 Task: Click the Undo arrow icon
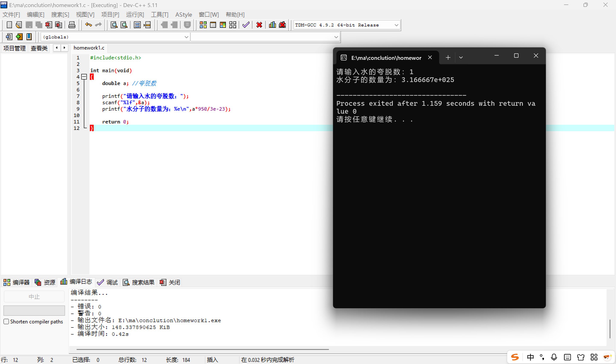(x=88, y=25)
